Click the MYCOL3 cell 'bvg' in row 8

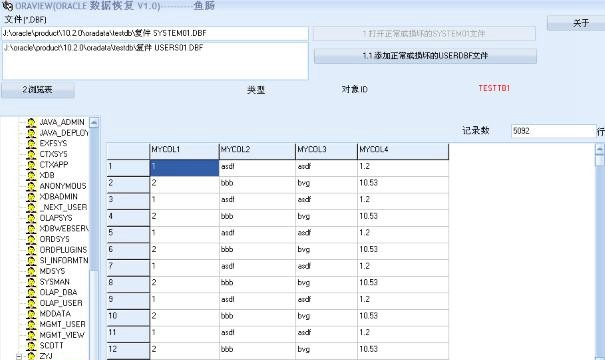coord(326,284)
